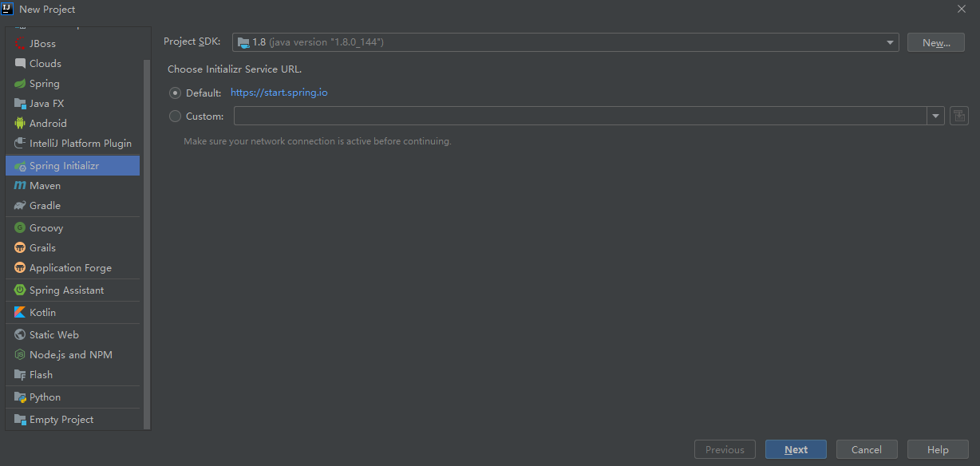
Task: Choose JBoss project type
Action: 73,44
